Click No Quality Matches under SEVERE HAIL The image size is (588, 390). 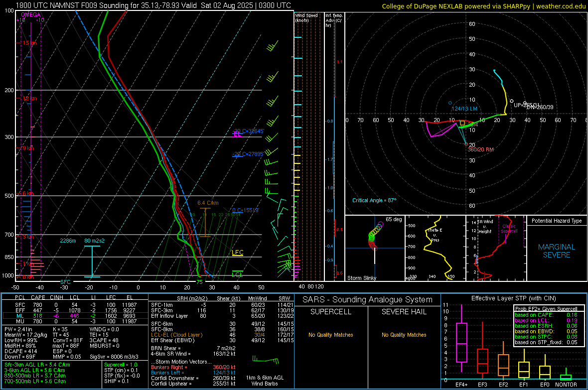[404, 335]
